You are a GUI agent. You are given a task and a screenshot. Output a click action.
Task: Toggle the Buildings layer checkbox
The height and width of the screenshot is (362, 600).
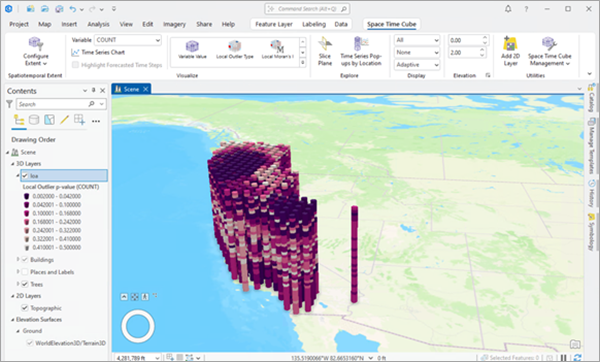[x=25, y=260]
